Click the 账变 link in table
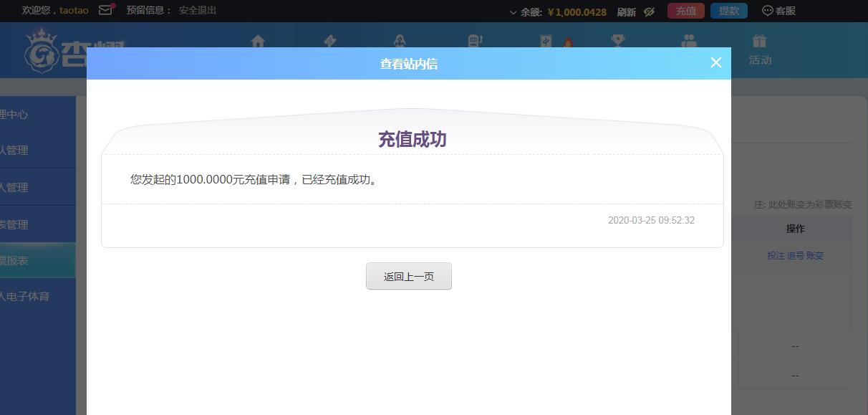 [x=815, y=255]
